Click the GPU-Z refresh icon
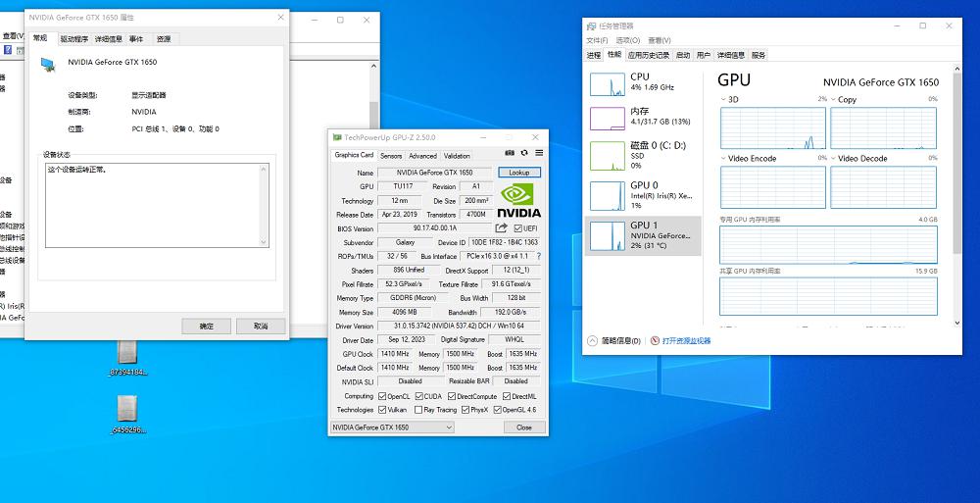This screenshot has width=980, height=503. (524, 153)
